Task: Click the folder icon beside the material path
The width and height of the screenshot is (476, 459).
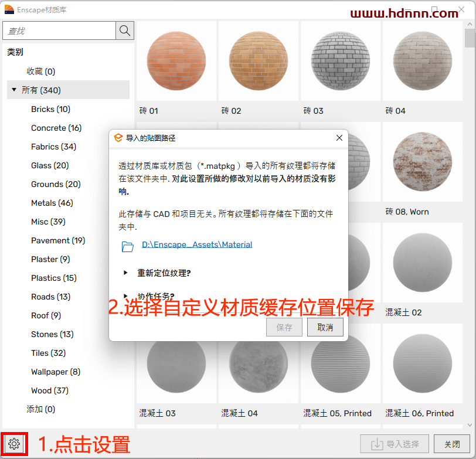Action: (x=128, y=246)
